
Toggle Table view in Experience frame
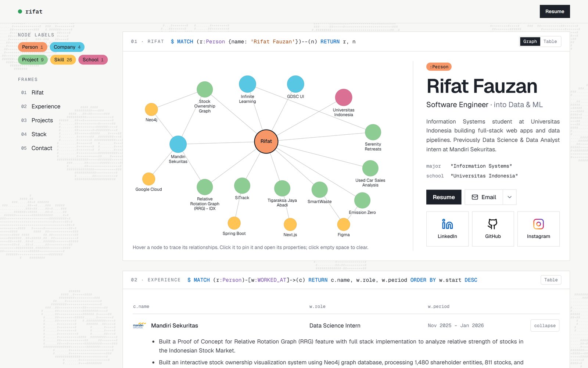tap(551, 280)
